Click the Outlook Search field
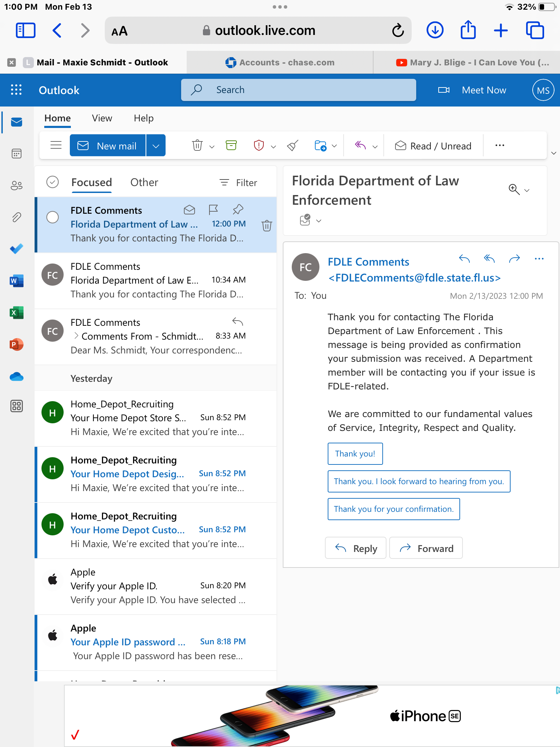The width and height of the screenshot is (560, 747). point(298,90)
